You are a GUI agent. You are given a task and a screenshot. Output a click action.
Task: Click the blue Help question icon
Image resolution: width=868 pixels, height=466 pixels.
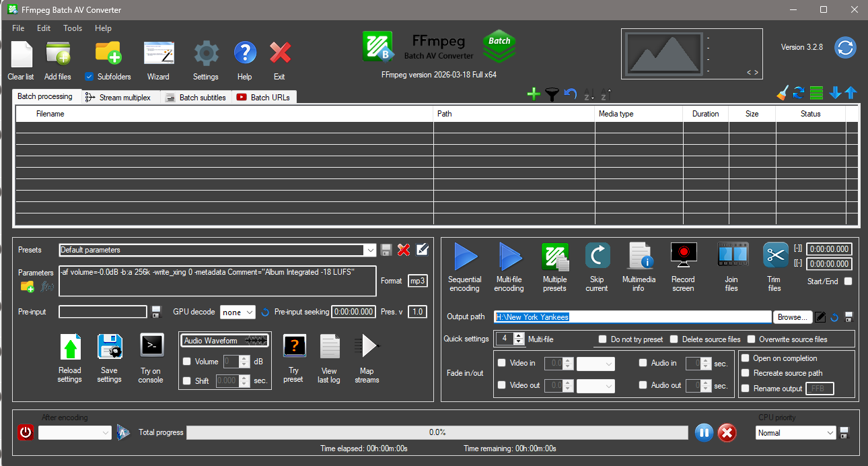coord(245,53)
